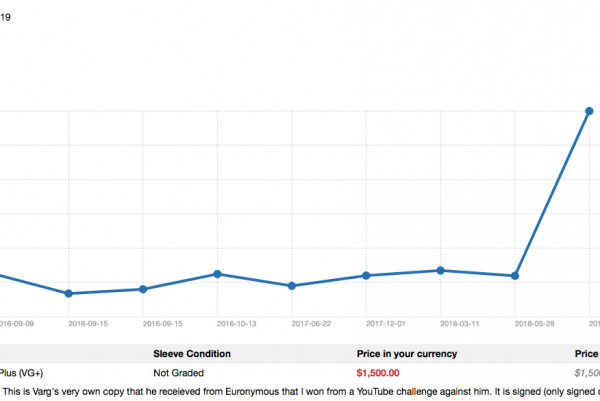This screenshot has height=401, width=600.
Task: Click the Sleeve Condition column header
Action: (x=192, y=354)
